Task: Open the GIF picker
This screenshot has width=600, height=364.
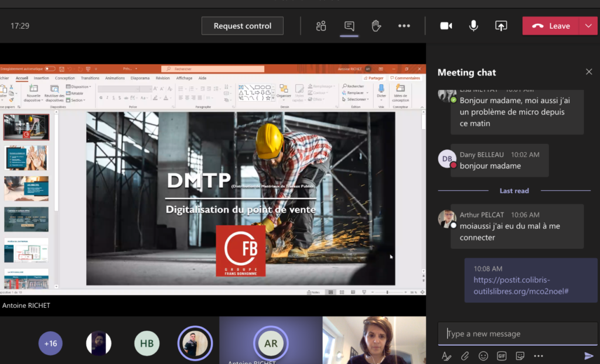Action: (502, 356)
